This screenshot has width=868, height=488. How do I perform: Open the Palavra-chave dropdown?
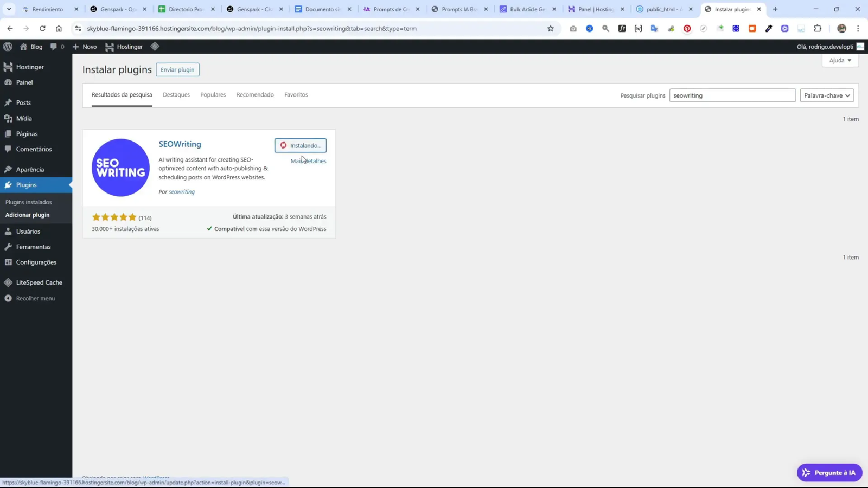pos(826,95)
